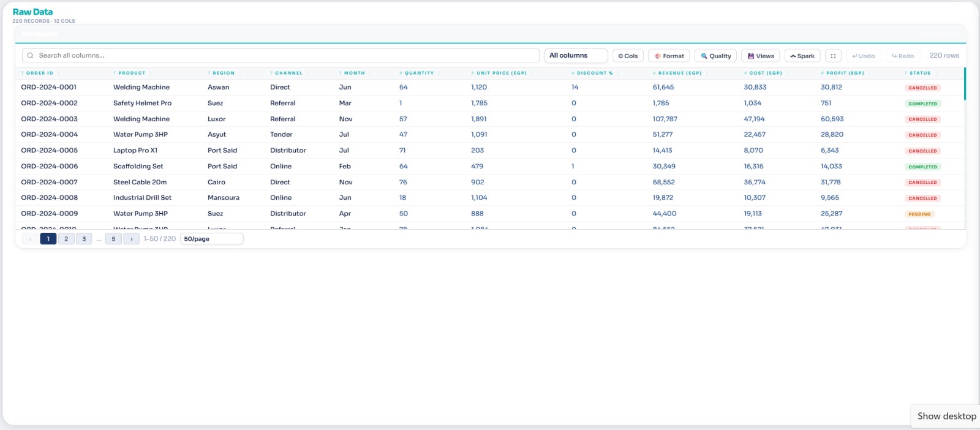Click revenue value 107,787
The height and width of the screenshot is (430, 980).
click(665, 119)
